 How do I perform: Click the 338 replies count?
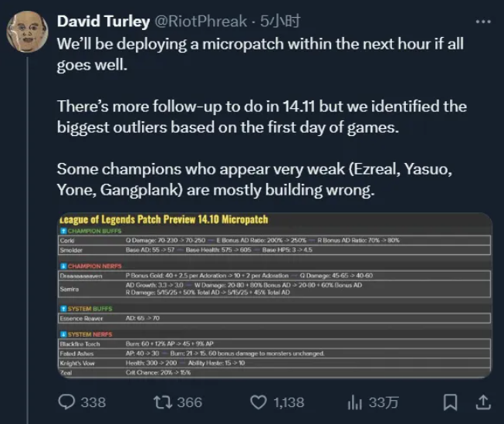tap(93, 402)
